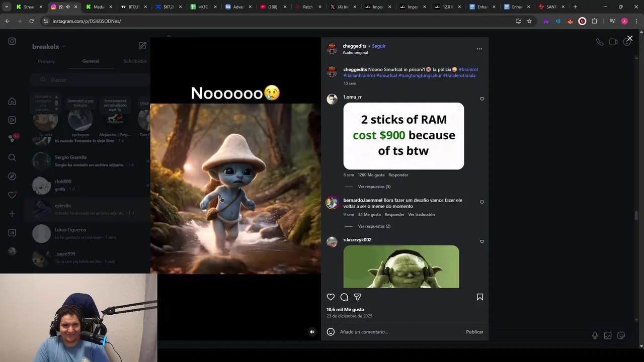Start video call icon in chat
The image size is (644, 362).
coord(613,42)
